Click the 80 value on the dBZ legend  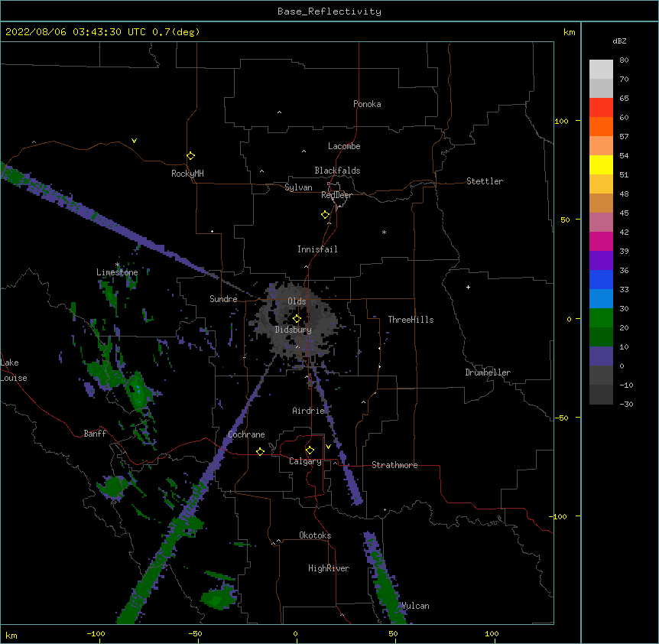coord(624,60)
